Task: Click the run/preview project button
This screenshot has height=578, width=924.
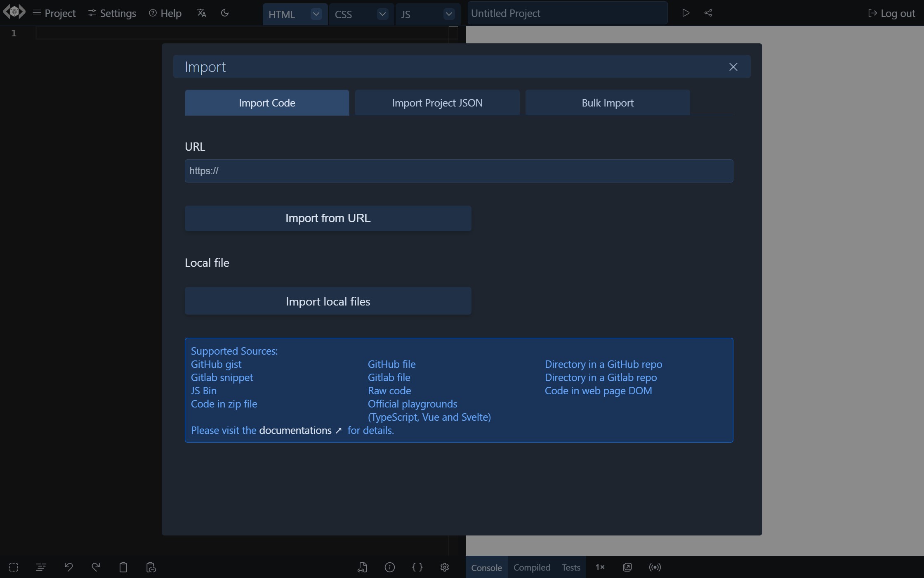Action: tap(686, 13)
